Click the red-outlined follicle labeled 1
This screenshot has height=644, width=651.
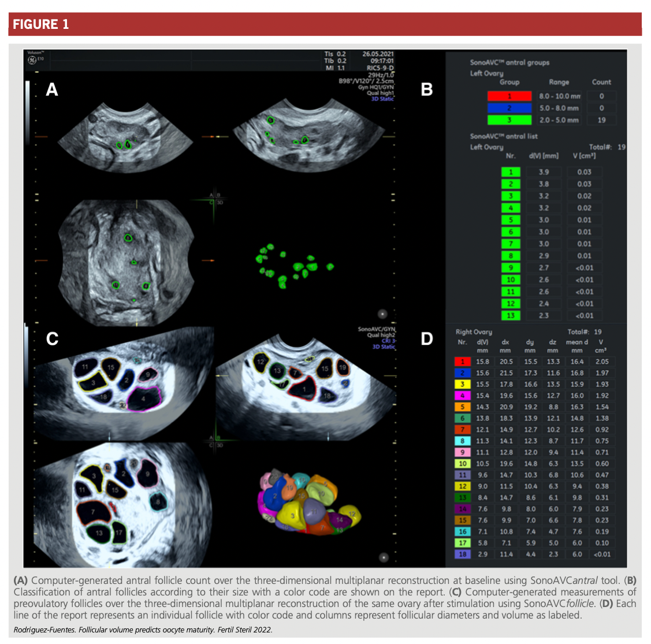pyautogui.click(x=303, y=389)
